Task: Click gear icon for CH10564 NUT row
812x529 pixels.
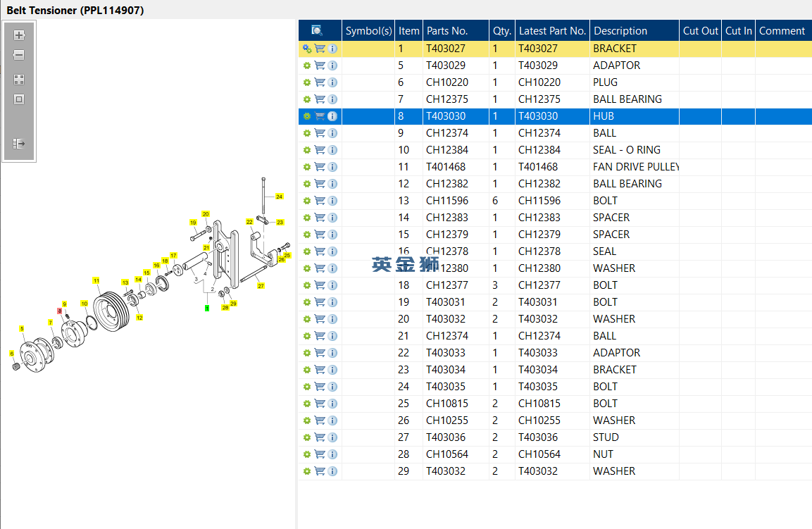Action: pos(307,455)
